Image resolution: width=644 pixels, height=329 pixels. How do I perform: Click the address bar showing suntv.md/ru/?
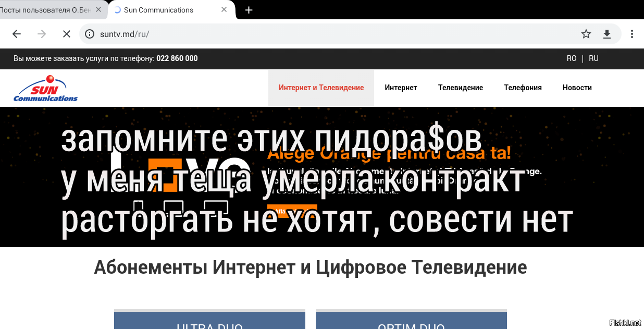click(333, 34)
